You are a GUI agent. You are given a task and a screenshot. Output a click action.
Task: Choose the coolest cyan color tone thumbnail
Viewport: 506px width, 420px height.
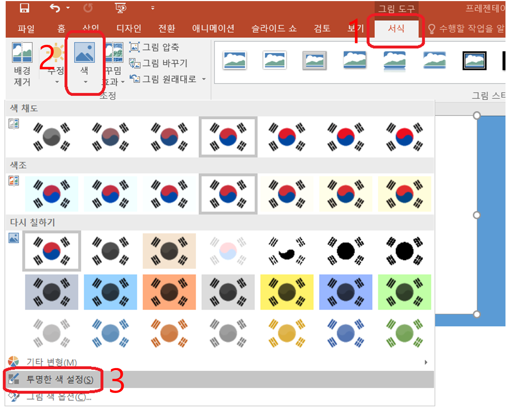point(52,194)
